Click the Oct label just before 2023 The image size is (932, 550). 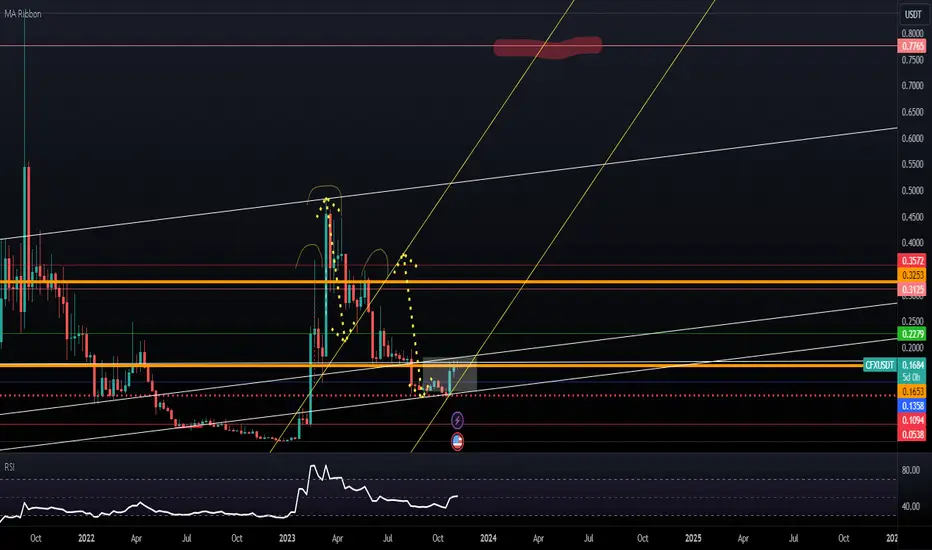pyautogui.click(x=237, y=538)
